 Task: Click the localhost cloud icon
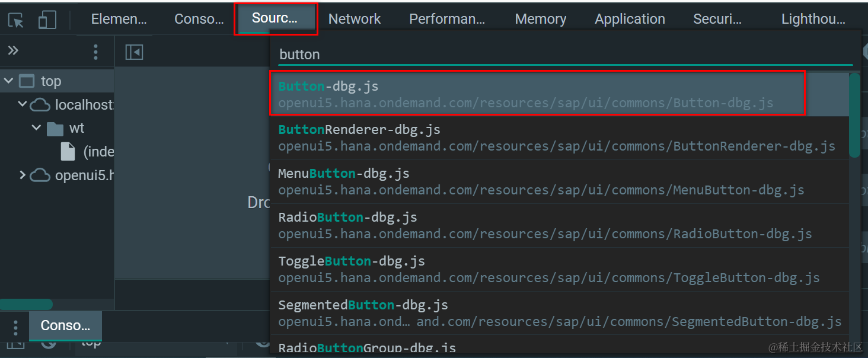(40, 105)
